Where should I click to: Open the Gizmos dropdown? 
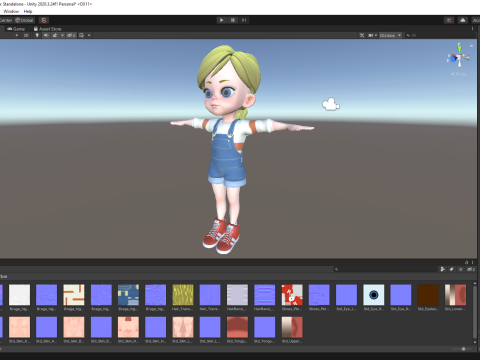(x=391, y=35)
